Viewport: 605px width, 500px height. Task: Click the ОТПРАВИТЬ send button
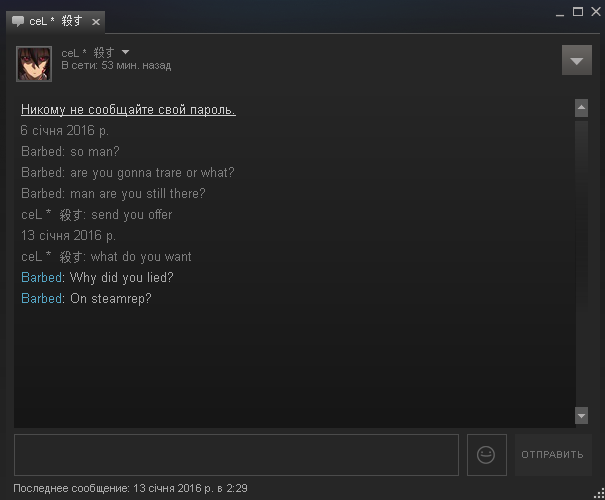click(x=553, y=455)
